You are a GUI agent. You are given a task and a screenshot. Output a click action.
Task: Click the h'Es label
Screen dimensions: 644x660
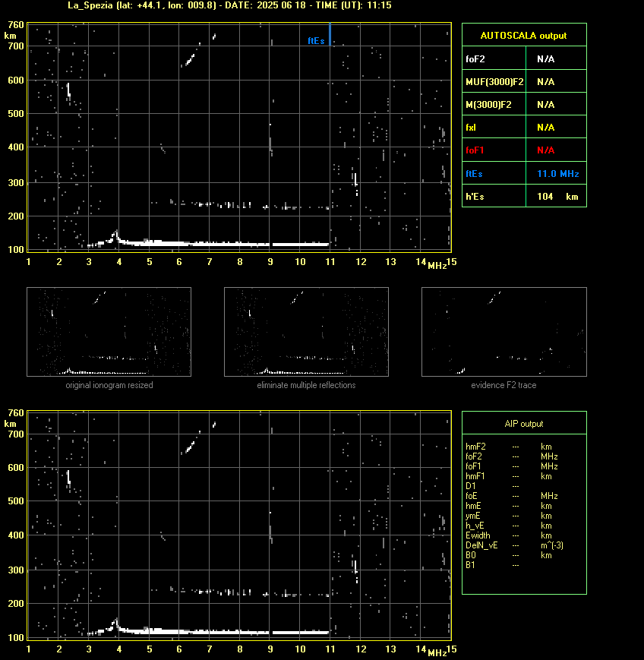coord(475,197)
